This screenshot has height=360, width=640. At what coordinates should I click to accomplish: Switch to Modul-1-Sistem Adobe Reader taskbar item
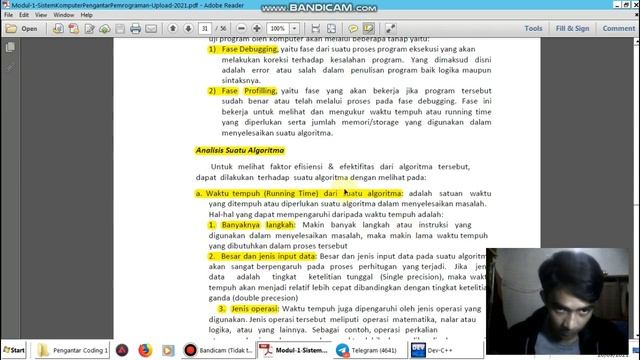294,350
